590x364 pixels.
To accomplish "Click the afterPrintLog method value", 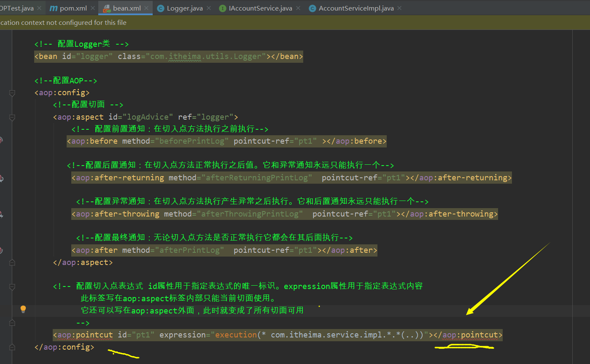I will [x=190, y=250].
